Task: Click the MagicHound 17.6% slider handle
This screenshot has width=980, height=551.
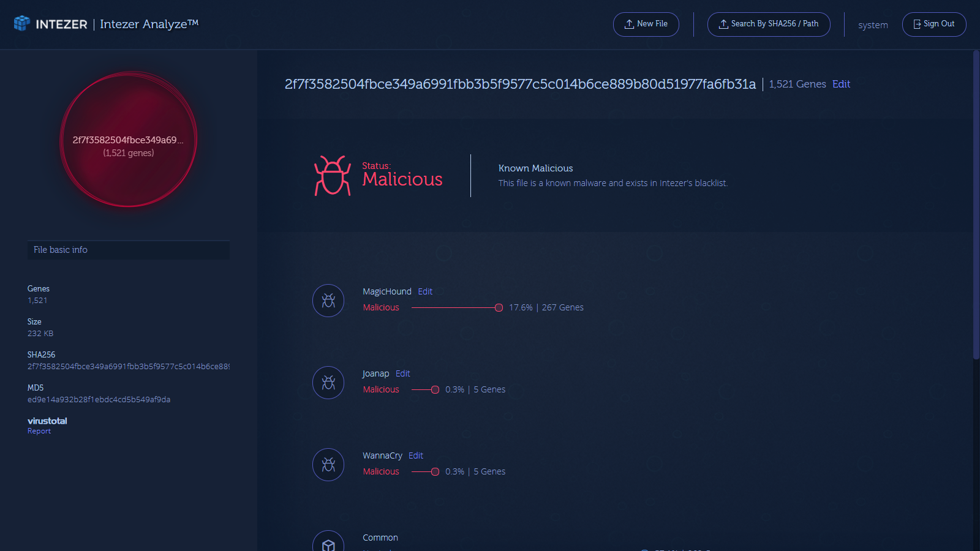Action: (499, 307)
